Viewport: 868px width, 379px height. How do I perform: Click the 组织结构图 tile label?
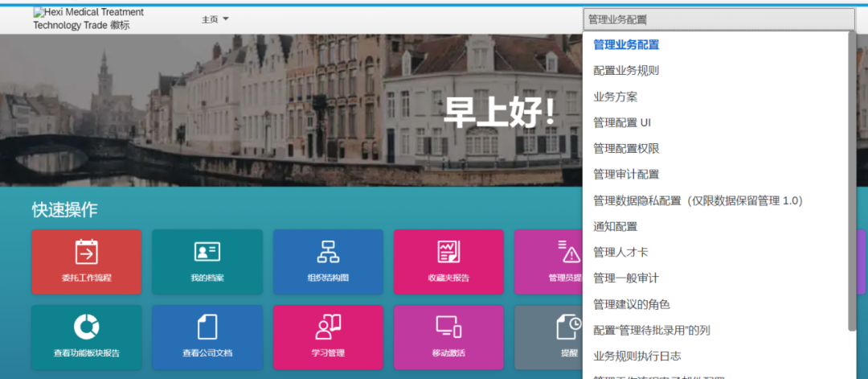(x=328, y=278)
